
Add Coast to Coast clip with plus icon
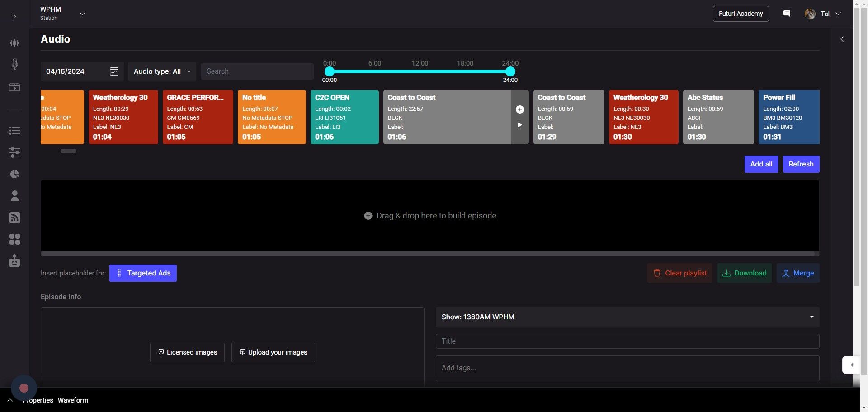click(519, 109)
